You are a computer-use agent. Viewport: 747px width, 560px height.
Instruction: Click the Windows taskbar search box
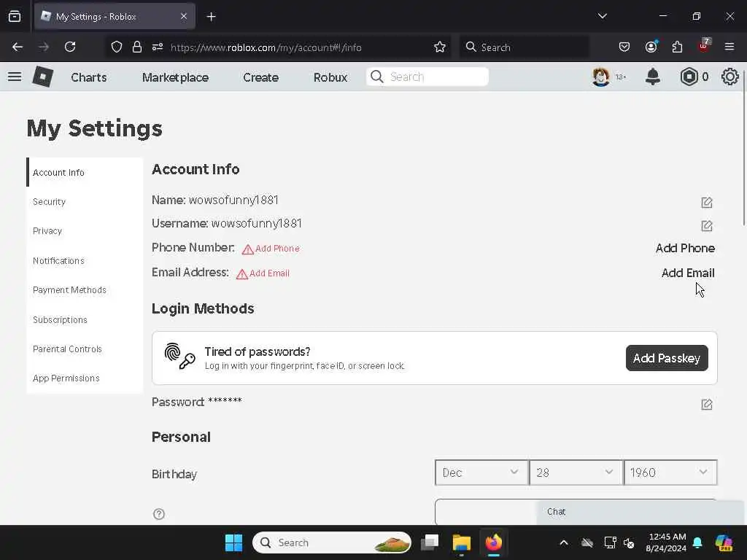(332, 542)
